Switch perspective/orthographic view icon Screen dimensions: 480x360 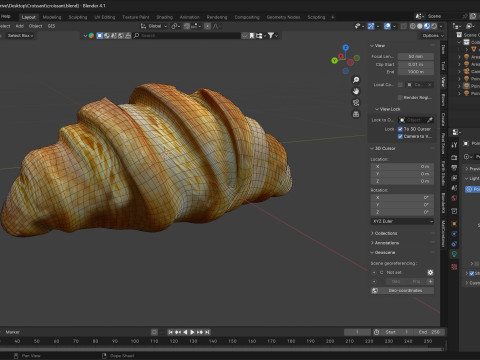pos(356,114)
